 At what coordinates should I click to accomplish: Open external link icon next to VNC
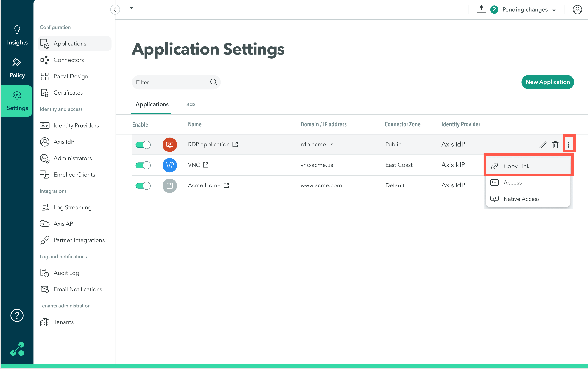click(x=206, y=165)
